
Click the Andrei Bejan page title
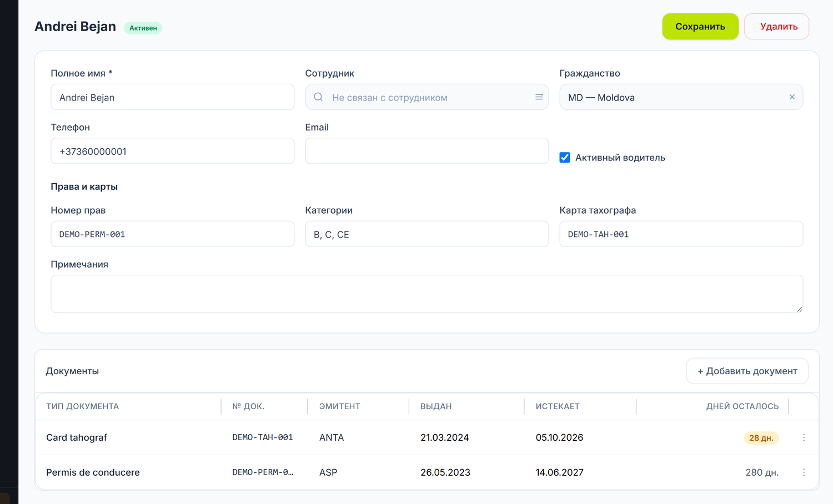click(76, 27)
